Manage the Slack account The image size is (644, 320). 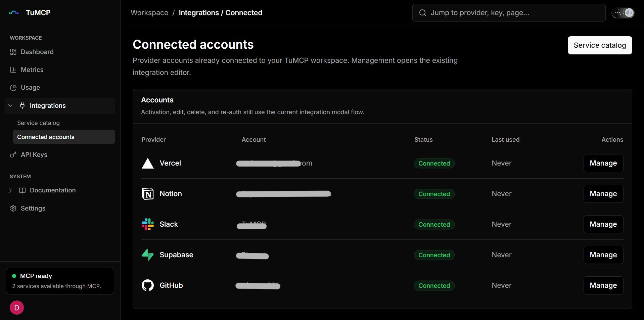pyautogui.click(x=603, y=224)
